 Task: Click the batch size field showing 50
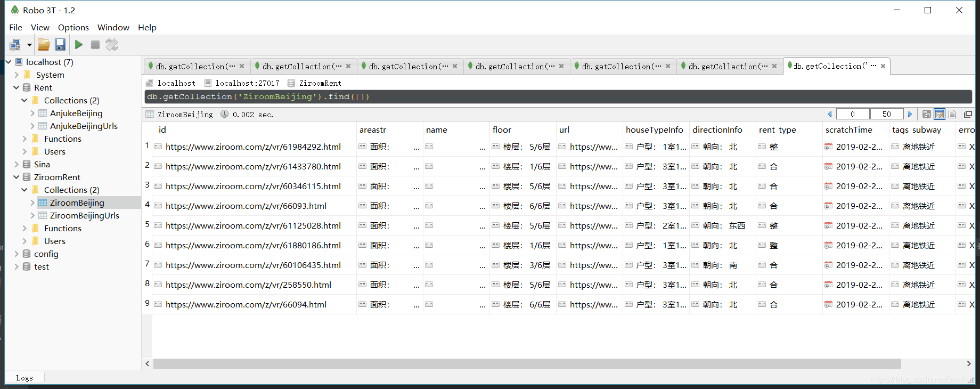[x=887, y=114]
